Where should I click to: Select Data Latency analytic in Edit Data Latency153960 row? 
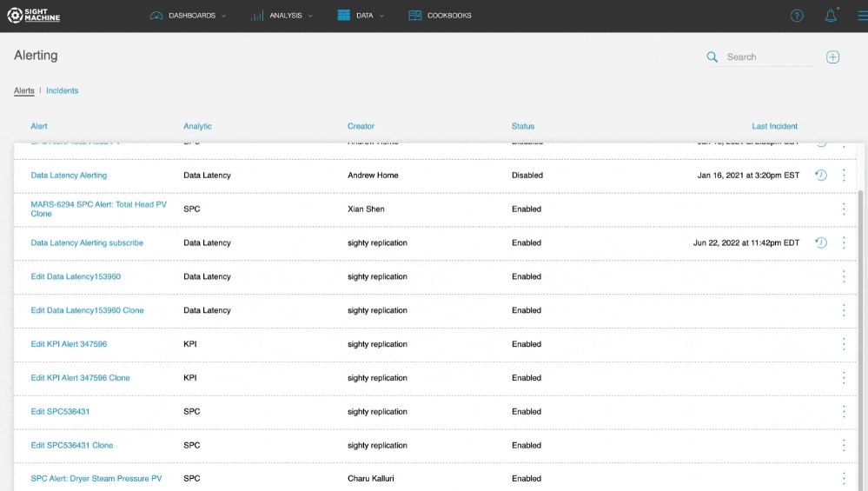click(x=207, y=276)
